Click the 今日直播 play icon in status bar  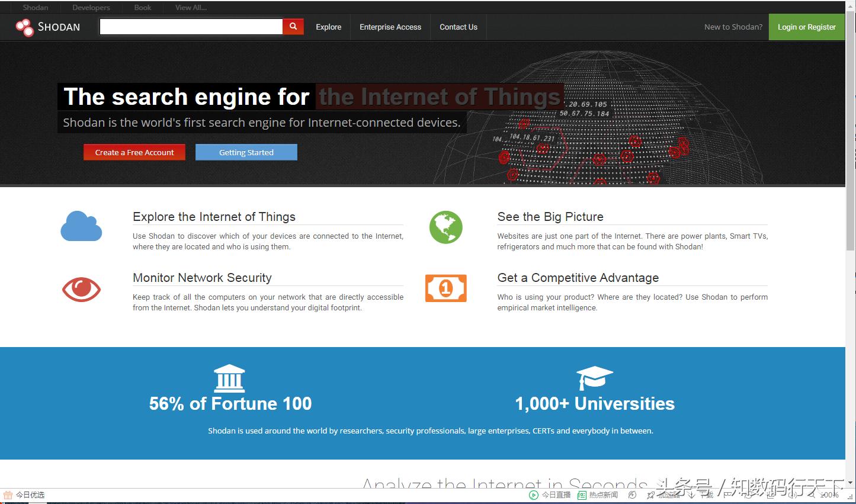pos(534,495)
